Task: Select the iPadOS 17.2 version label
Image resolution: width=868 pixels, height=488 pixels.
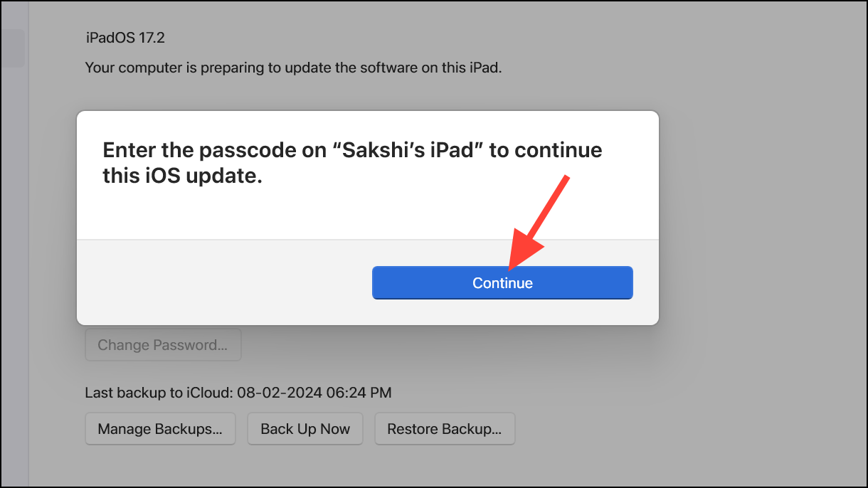Action: [125, 38]
